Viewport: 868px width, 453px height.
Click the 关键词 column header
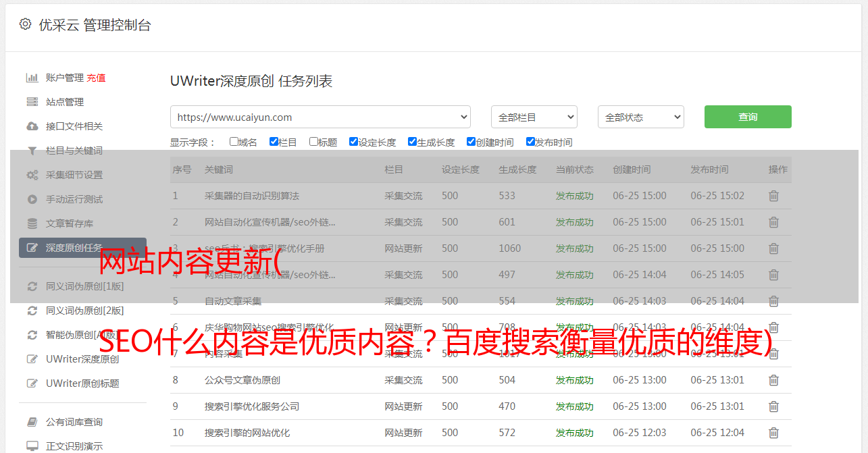[219, 169]
